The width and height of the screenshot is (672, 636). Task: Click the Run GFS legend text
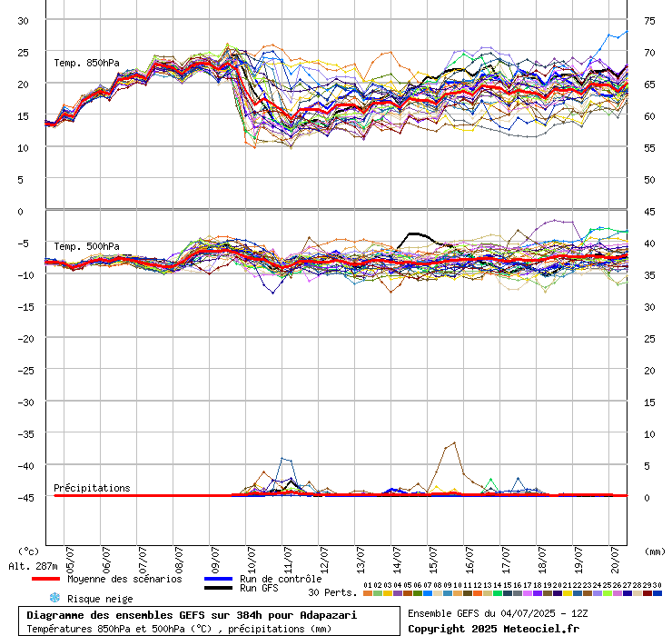point(259,588)
